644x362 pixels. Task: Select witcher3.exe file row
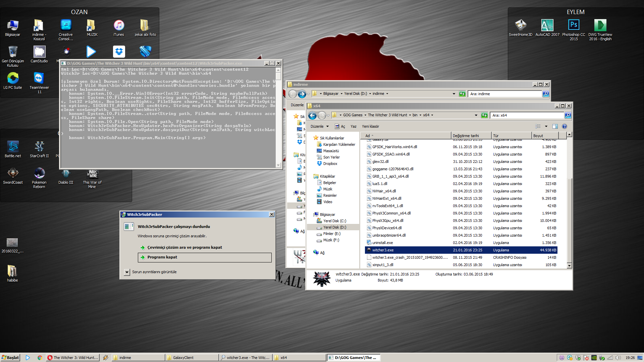[x=461, y=250]
